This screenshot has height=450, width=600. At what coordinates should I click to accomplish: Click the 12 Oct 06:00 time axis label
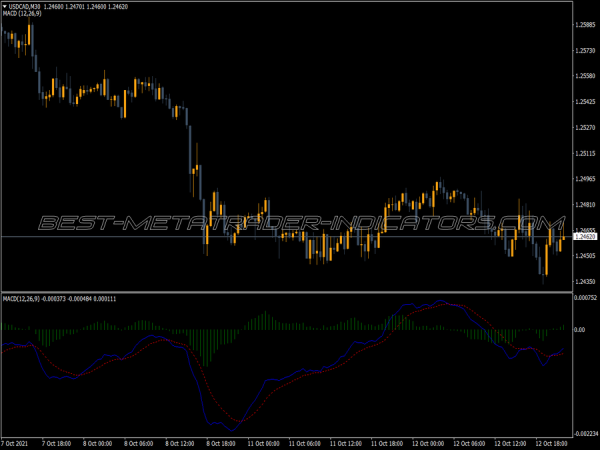469,443
